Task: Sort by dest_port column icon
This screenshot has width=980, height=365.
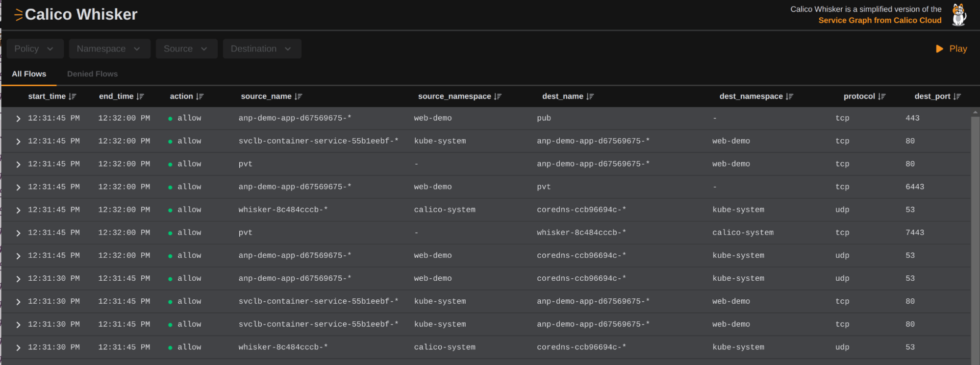Action: (957, 97)
